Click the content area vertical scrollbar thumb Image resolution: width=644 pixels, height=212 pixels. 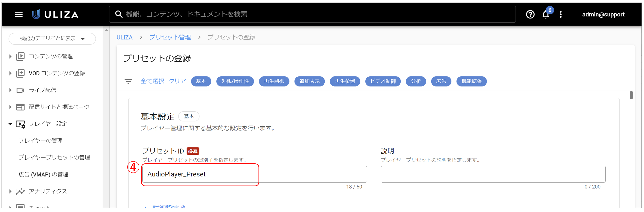coord(631,95)
